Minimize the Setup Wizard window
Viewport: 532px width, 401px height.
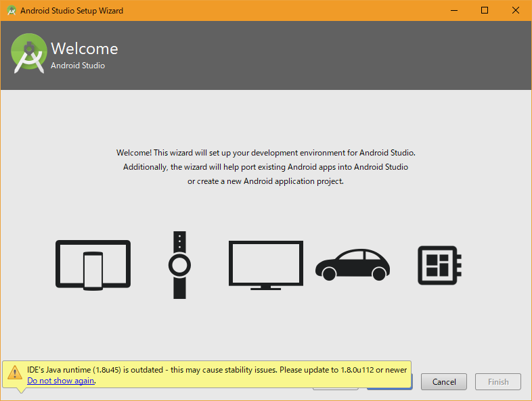(x=453, y=11)
